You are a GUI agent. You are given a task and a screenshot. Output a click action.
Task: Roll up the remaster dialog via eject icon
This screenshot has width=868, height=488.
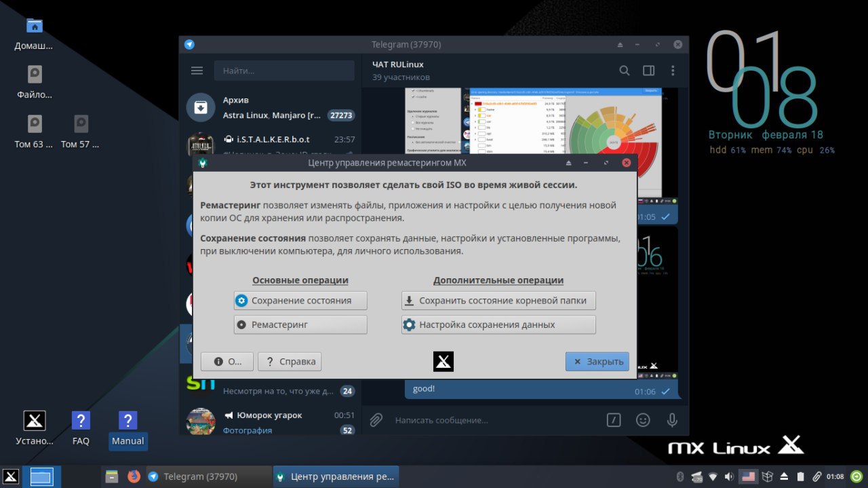pyautogui.click(x=568, y=163)
